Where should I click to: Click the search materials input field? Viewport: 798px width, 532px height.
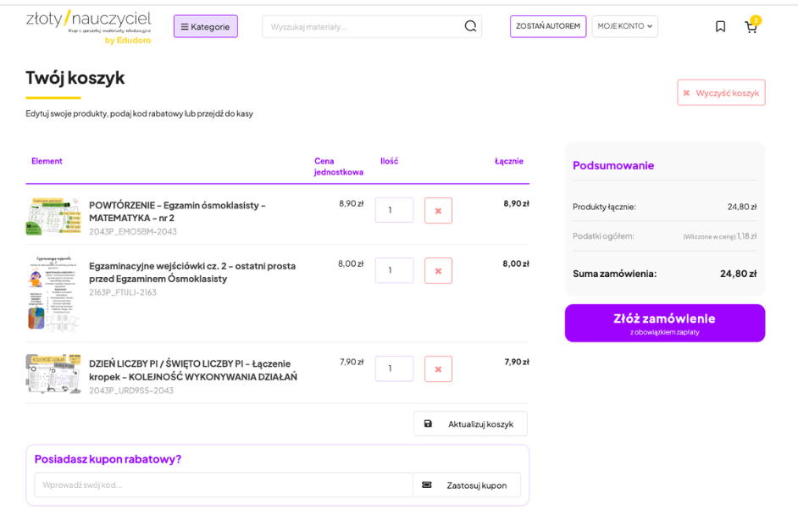pos(363,26)
